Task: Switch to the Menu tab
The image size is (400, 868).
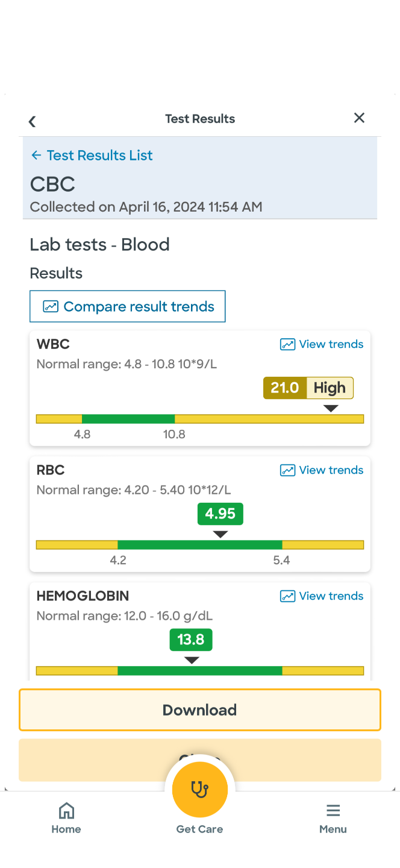Action: (x=333, y=817)
